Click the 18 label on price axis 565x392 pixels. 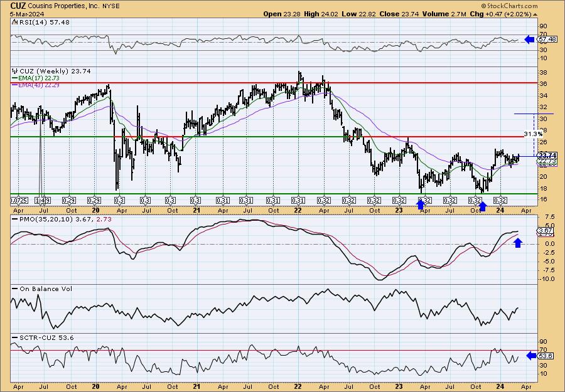click(x=543, y=188)
